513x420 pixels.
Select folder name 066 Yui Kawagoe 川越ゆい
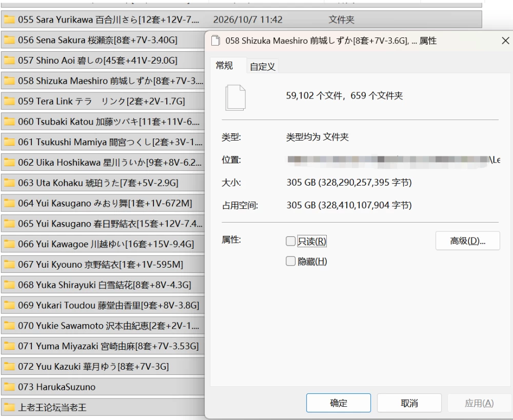point(106,244)
